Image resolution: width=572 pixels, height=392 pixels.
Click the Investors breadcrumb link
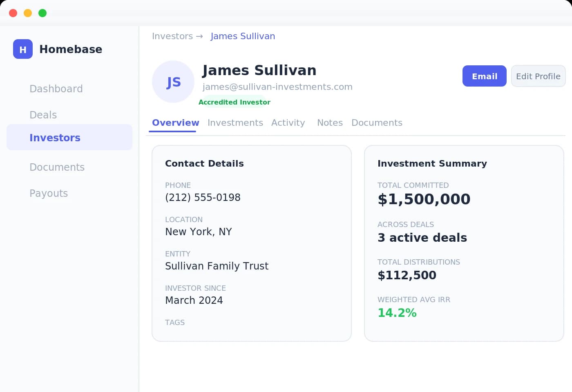pos(172,36)
